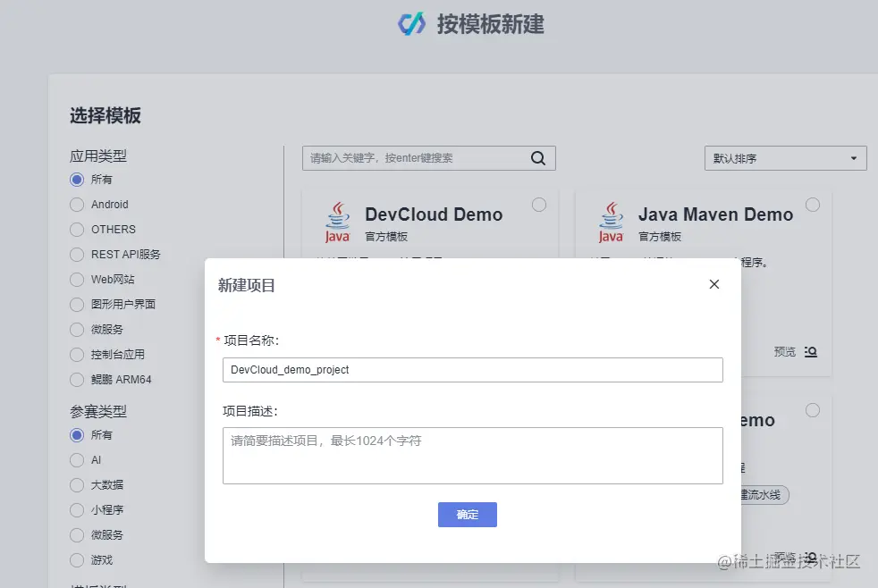Screen dimensions: 878x588
Task: Click the DevCloud Demo card title
Action: pyautogui.click(x=434, y=214)
